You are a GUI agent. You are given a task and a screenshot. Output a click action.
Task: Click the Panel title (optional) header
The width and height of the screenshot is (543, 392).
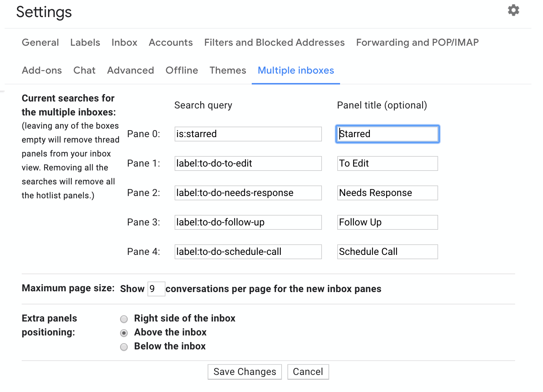pyautogui.click(x=382, y=105)
